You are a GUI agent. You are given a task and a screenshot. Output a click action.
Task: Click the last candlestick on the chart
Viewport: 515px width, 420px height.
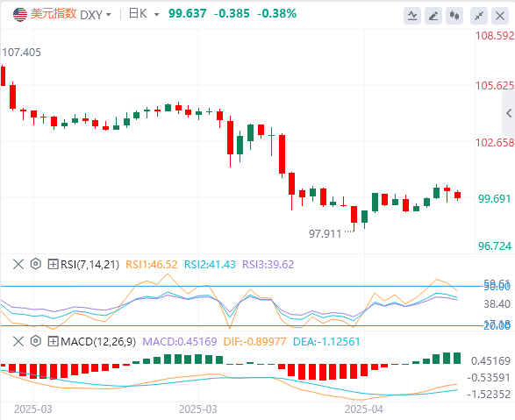[x=457, y=195]
